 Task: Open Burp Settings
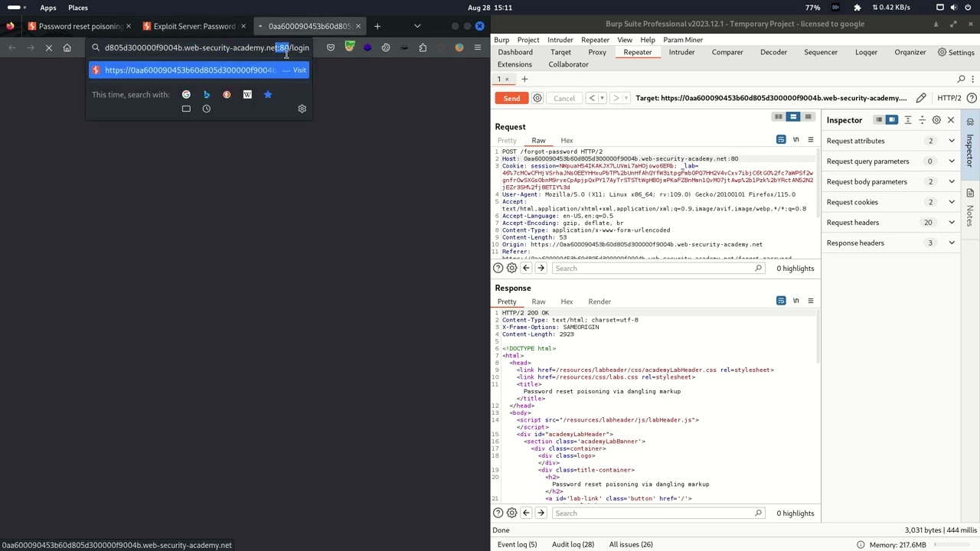956,52
